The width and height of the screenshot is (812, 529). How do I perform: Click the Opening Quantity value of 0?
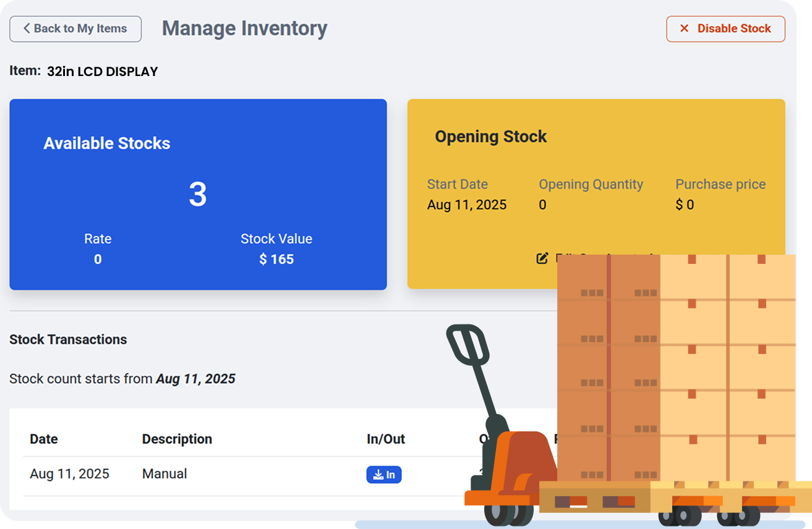[x=542, y=205]
